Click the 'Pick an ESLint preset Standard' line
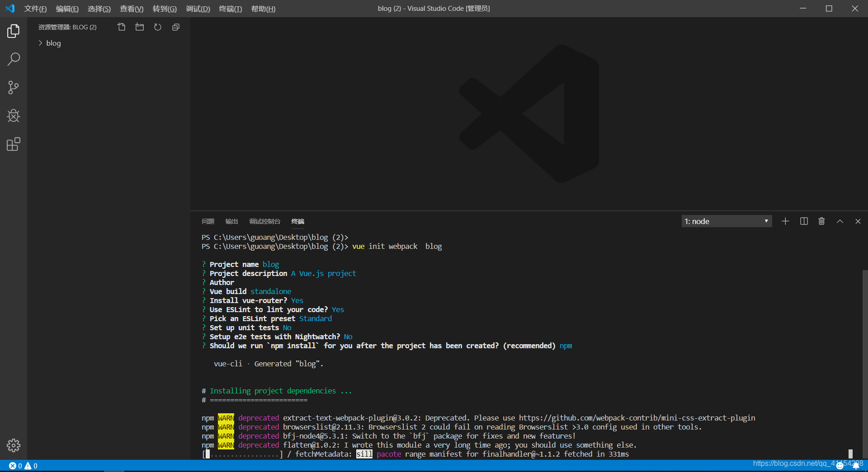The image size is (868, 472). (x=267, y=319)
